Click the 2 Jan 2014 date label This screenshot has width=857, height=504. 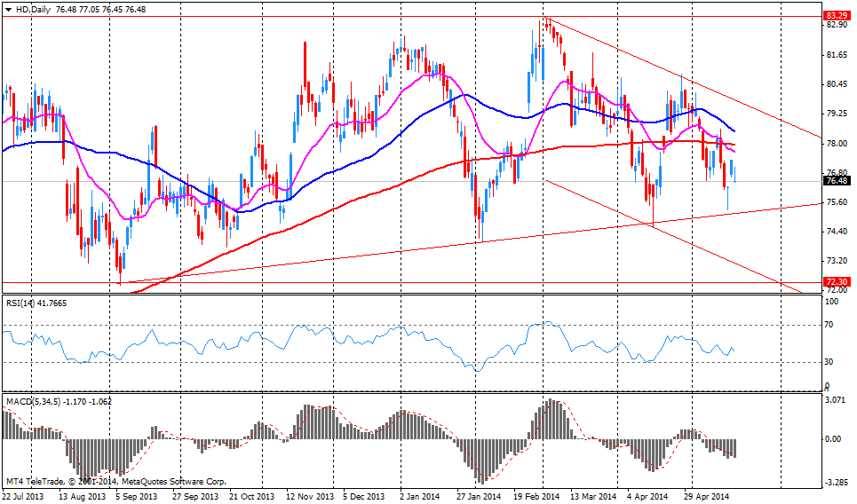tap(419, 497)
